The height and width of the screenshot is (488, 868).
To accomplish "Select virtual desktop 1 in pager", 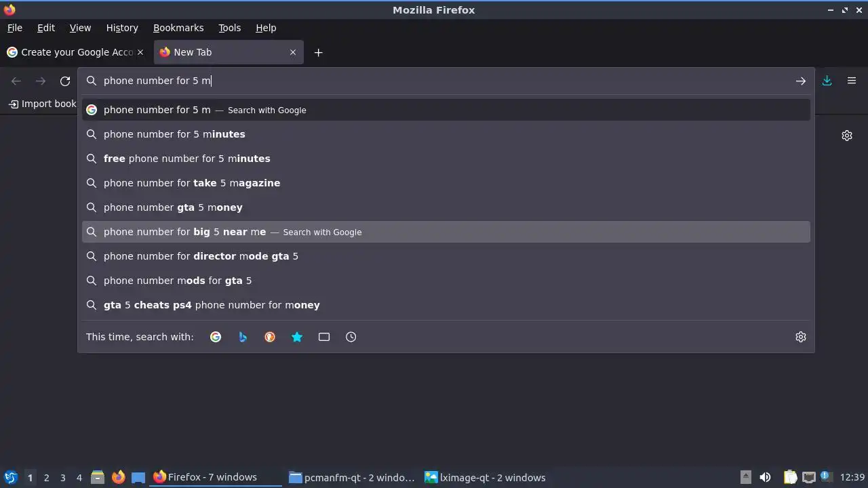I will [x=30, y=478].
